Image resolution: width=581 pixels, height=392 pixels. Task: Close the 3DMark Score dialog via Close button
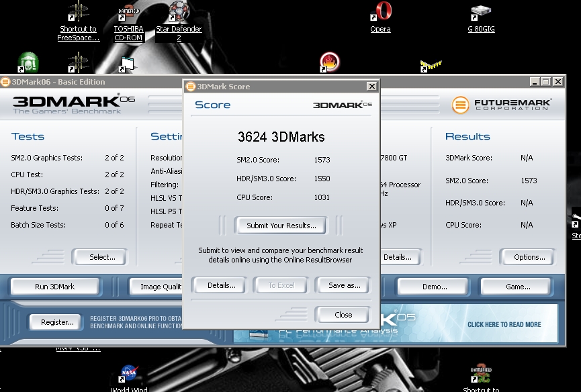(x=343, y=315)
